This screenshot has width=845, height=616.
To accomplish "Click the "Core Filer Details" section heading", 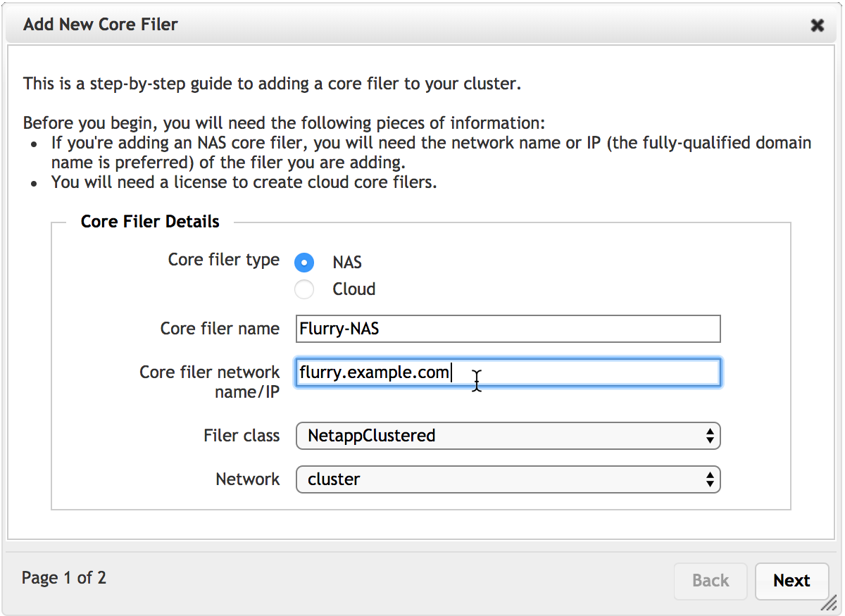I will click(x=150, y=222).
